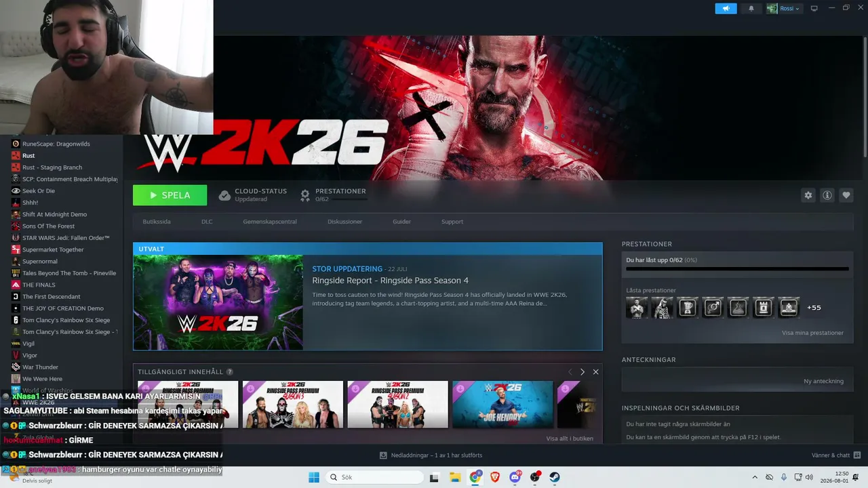Open the DLC tab
The width and height of the screenshot is (868, 488).
(207, 222)
